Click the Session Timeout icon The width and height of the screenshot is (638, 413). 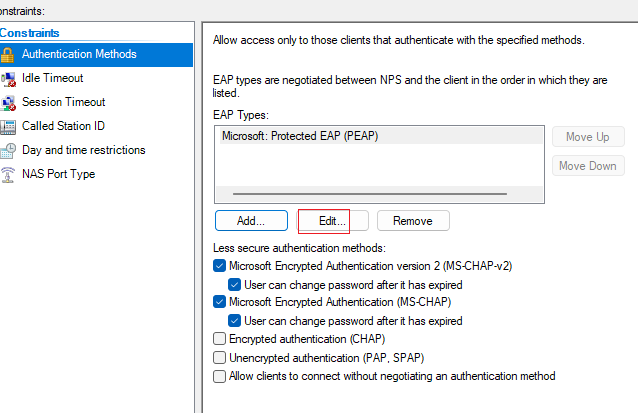(x=8, y=103)
